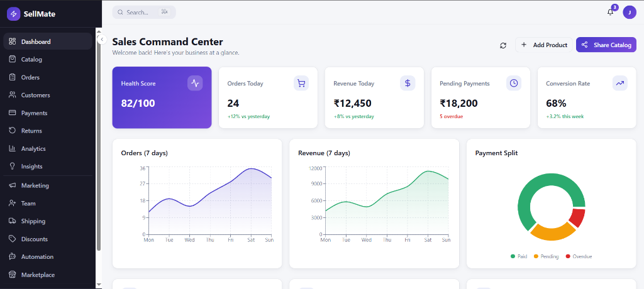Screen dimensions: 644x289
Task: Open Returns section
Action: 48,131
